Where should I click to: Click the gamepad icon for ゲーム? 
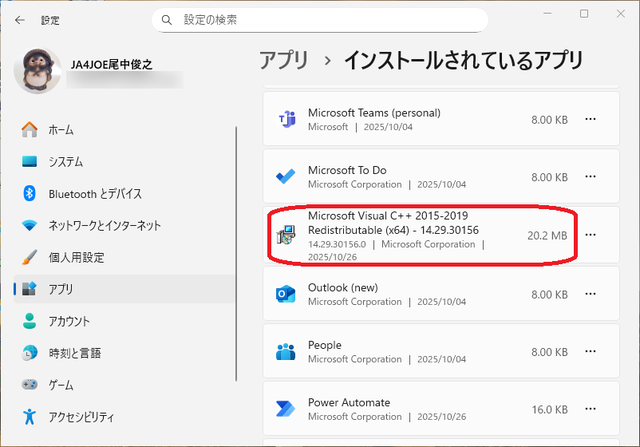(x=29, y=385)
